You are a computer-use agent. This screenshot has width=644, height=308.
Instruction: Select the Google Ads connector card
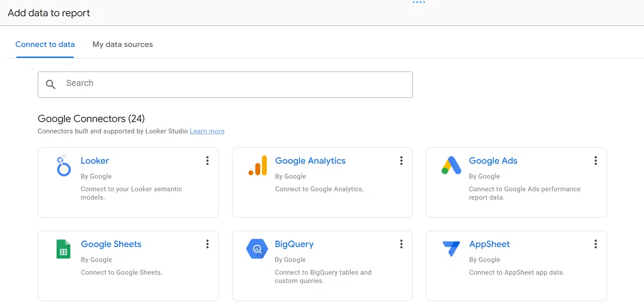tap(516, 183)
